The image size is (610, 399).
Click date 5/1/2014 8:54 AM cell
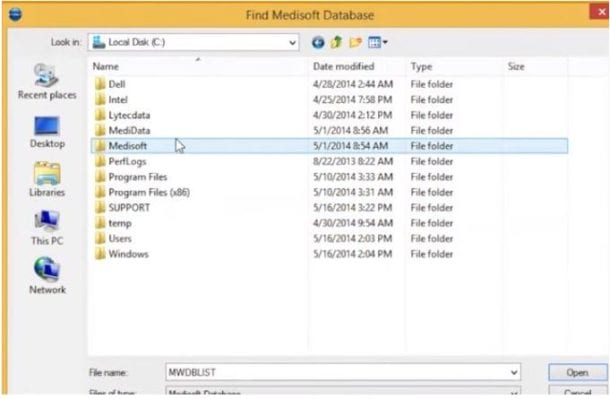tap(351, 146)
